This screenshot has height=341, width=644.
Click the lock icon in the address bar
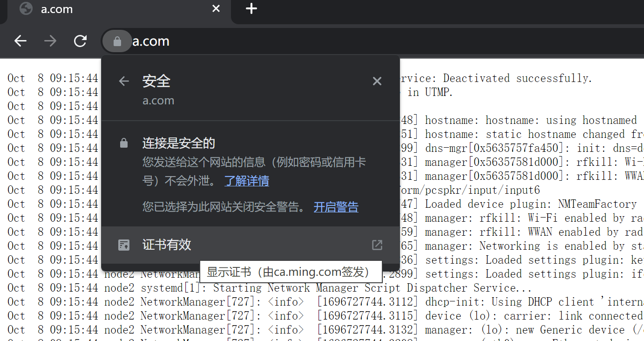(x=116, y=41)
